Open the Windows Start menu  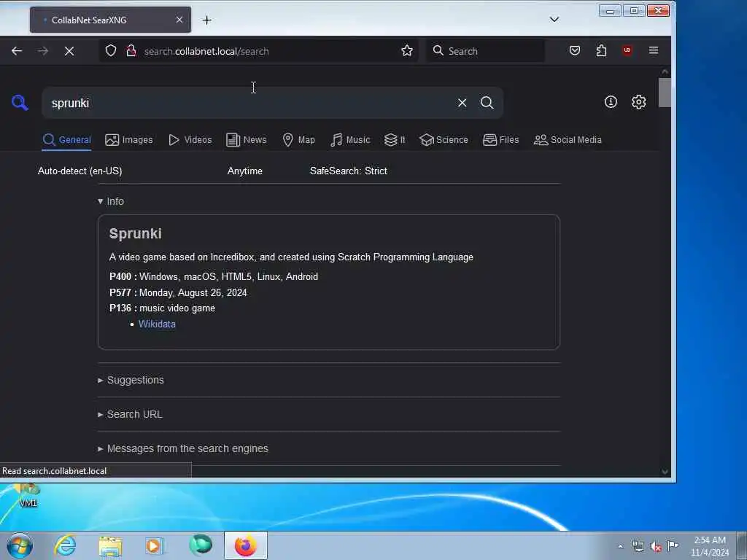click(x=20, y=545)
